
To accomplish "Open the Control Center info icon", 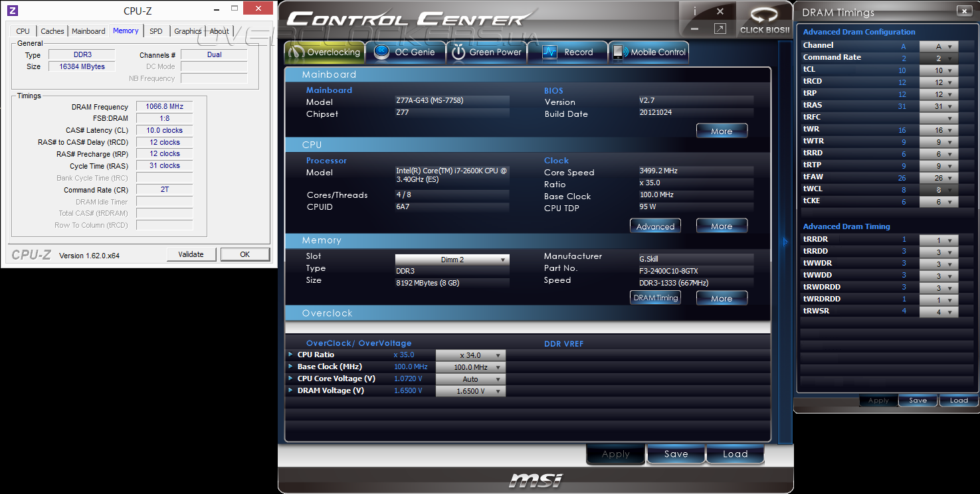I will tap(695, 11).
